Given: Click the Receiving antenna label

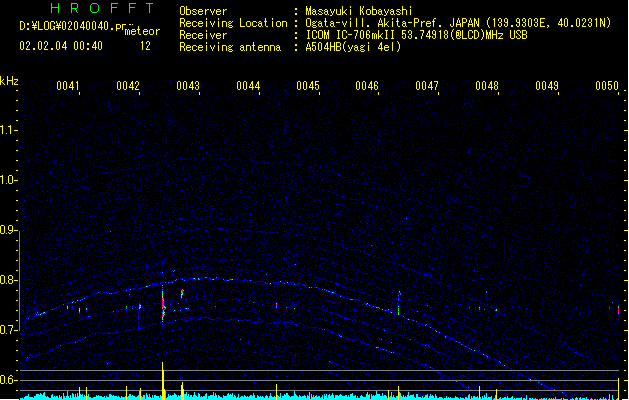Looking at the screenshot, I should point(230,47).
